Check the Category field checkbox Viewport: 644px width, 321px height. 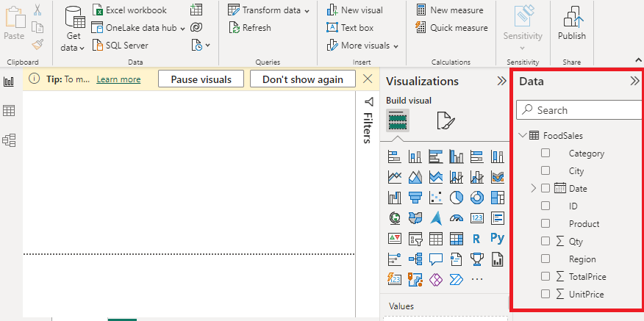click(545, 154)
